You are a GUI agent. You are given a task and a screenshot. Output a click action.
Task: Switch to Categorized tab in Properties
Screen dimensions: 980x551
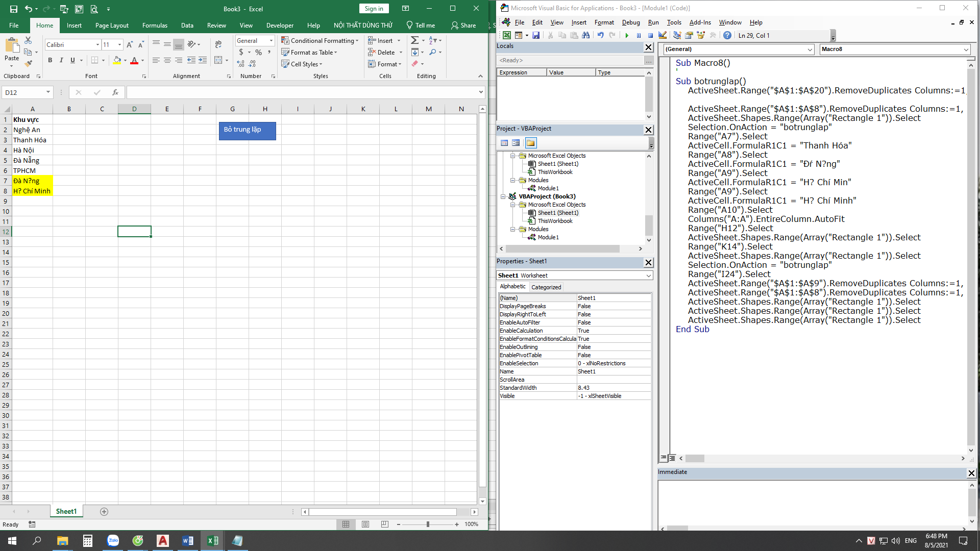546,287
